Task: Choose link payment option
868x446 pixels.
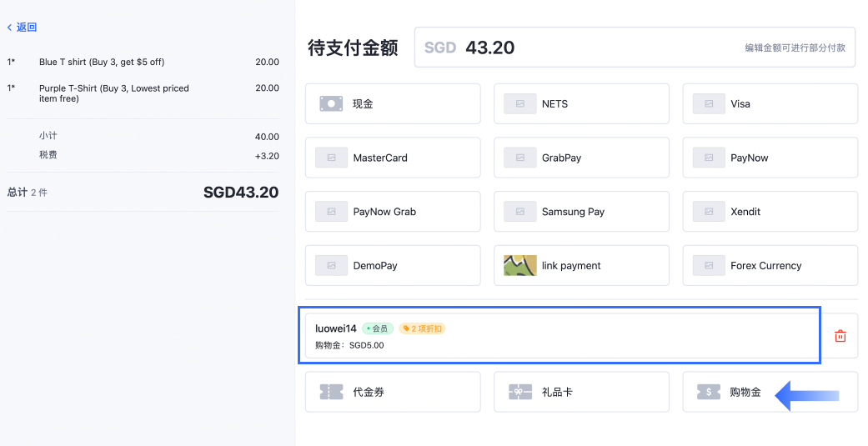Action: (x=581, y=266)
